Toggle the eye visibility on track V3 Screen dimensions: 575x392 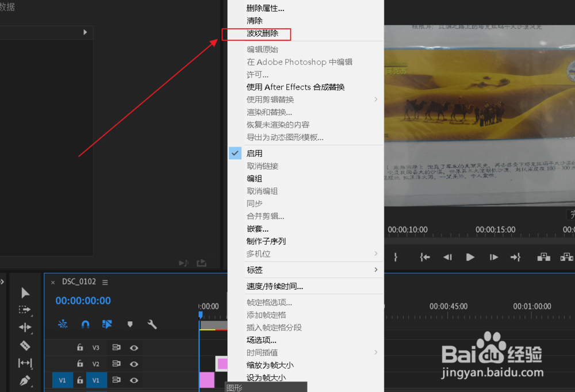(x=135, y=347)
